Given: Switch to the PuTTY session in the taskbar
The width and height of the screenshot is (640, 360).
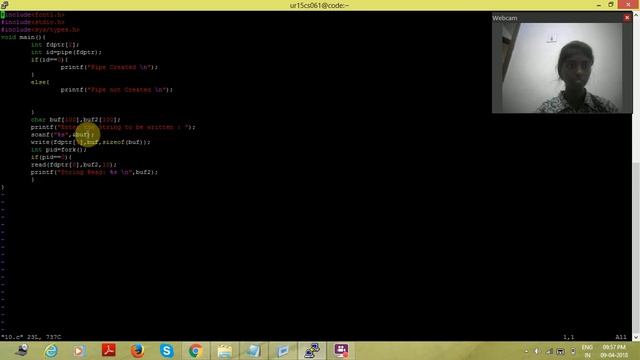Looking at the screenshot, I should [312, 351].
